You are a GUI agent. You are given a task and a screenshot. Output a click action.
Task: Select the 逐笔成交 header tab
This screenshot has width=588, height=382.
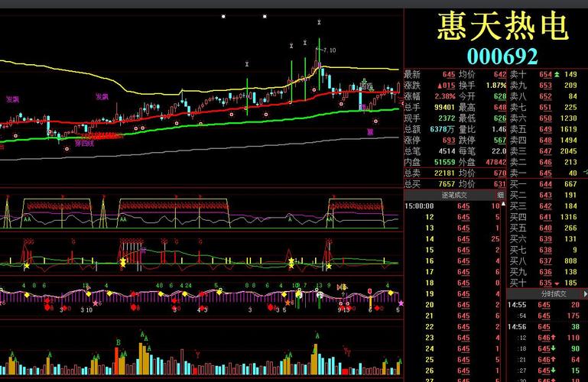(x=453, y=195)
